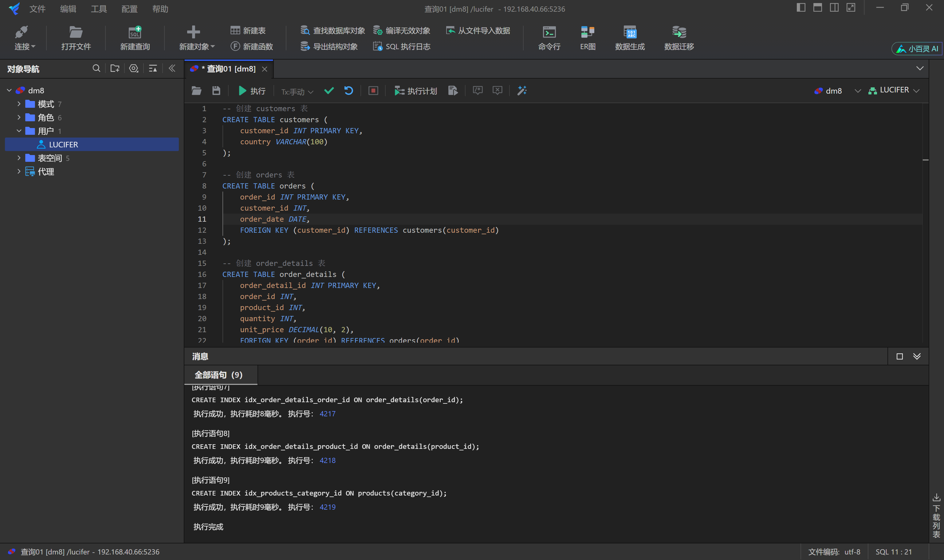This screenshot has height=560, width=944.
Task: Launch the 数据迁移 data migration tool
Action: click(678, 38)
